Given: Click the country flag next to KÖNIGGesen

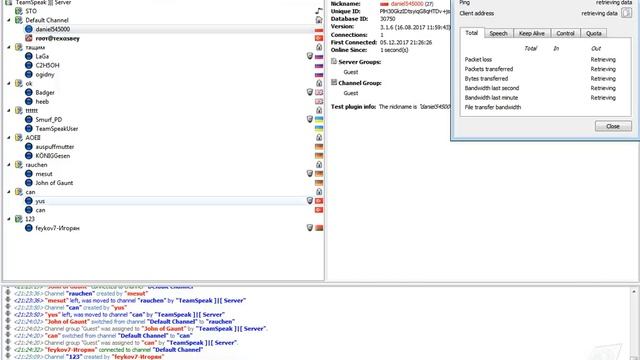Looking at the screenshot, I should click(319, 156).
